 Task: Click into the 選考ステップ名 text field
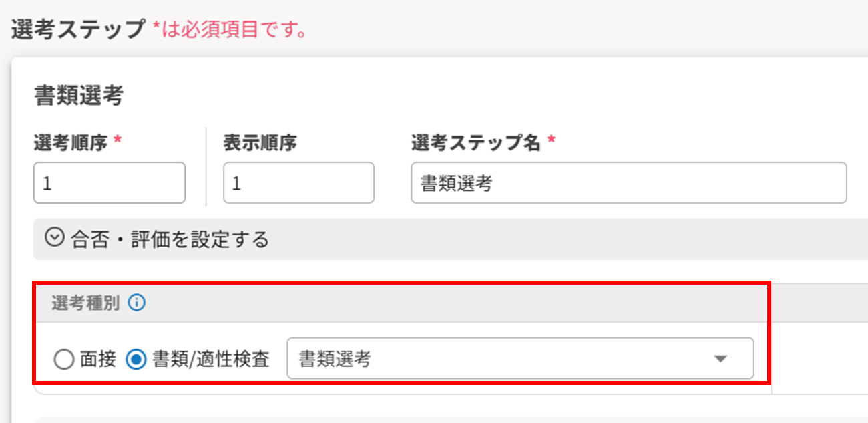pyautogui.click(x=628, y=183)
